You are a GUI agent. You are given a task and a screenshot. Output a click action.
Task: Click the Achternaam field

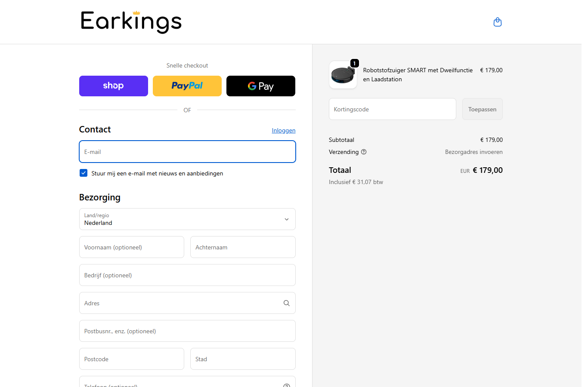(243, 247)
